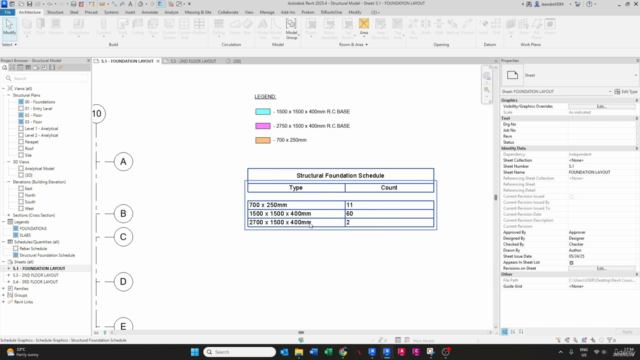Open the File menu
Image resolution: width=640 pixels, height=360 pixels.
click(x=7, y=12)
